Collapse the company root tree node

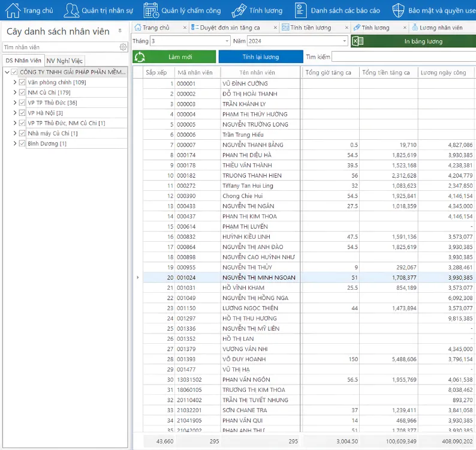click(x=7, y=72)
